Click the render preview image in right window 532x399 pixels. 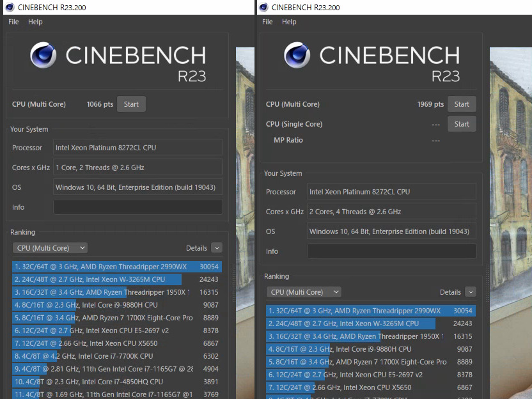click(x=511, y=223)
